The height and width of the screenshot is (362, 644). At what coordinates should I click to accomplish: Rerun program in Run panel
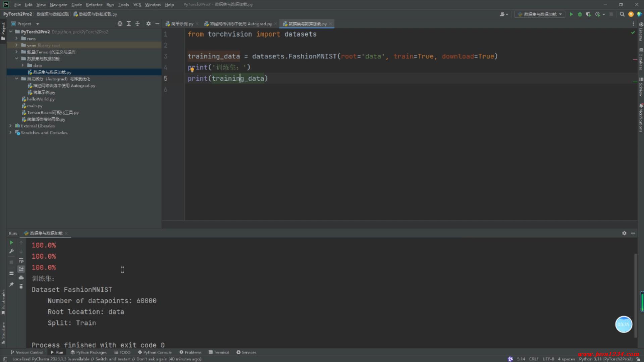tap(11, 242)
